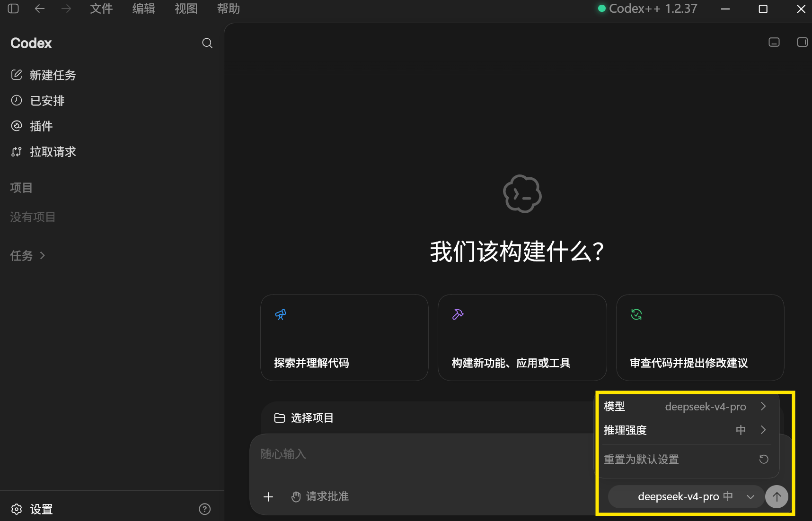The width and height of the screenshot is (812, 521).
Task: Toggle the bottom panel icon
Action: (774, 42)
